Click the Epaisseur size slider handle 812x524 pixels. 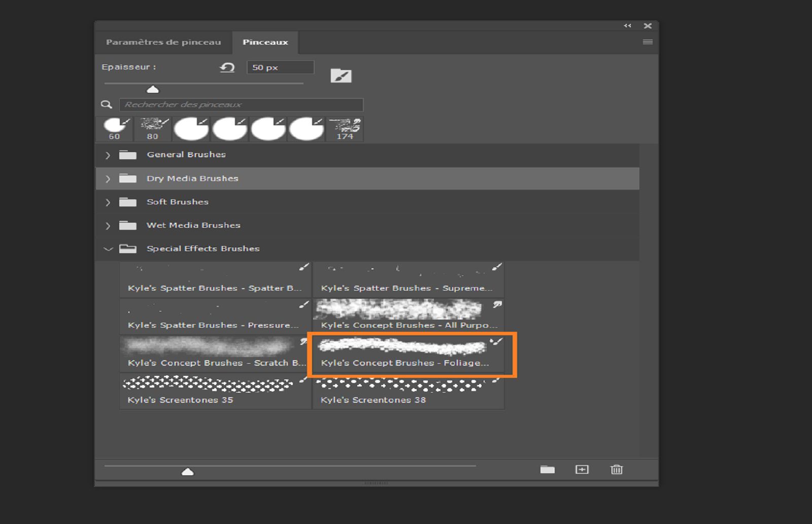(153, 90)
